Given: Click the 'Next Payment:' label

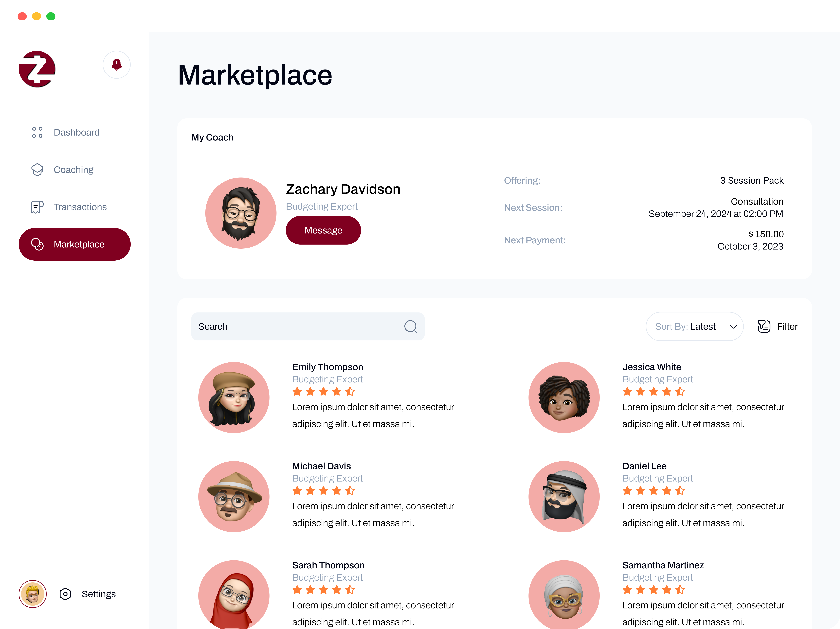Looking at the screenshot, I should point(535,240).
